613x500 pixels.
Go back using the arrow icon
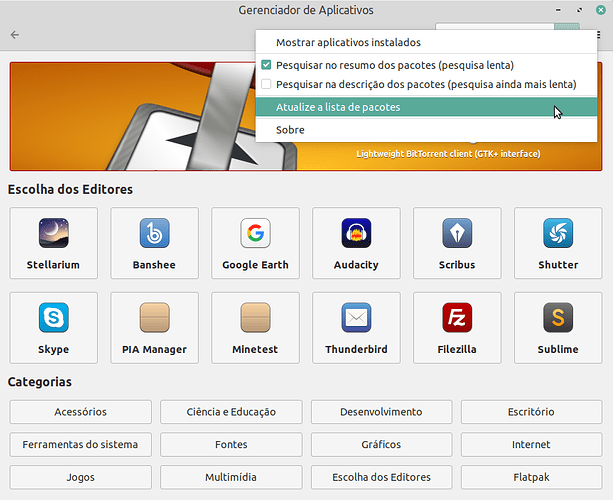coord(15,35)
